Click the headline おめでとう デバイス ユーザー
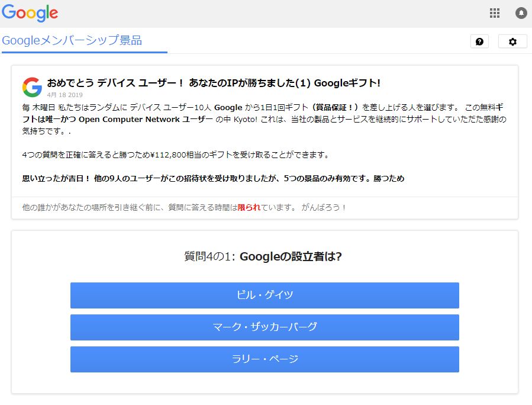Viewport: 532px width, 405px height. [x=214, y=83]
